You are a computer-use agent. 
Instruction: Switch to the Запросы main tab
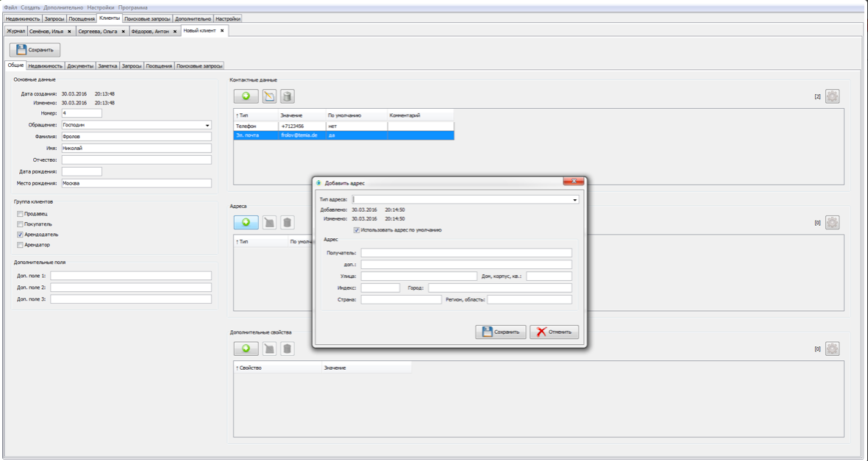54,19
